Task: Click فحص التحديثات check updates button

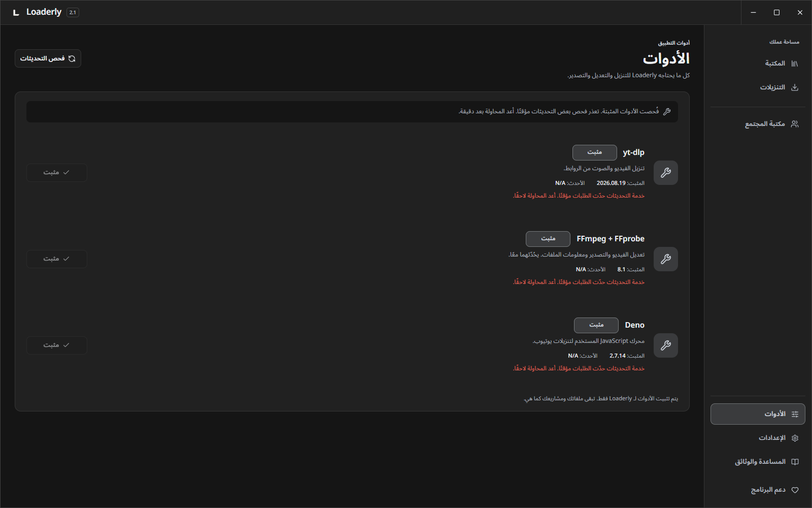Action: [x=48, y=58]
